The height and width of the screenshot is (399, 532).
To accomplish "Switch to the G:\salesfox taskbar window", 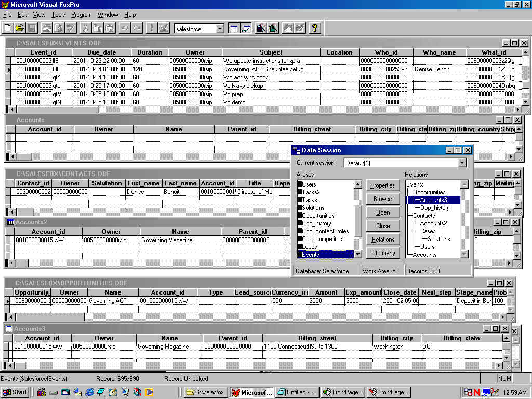I will pos(206,392).
